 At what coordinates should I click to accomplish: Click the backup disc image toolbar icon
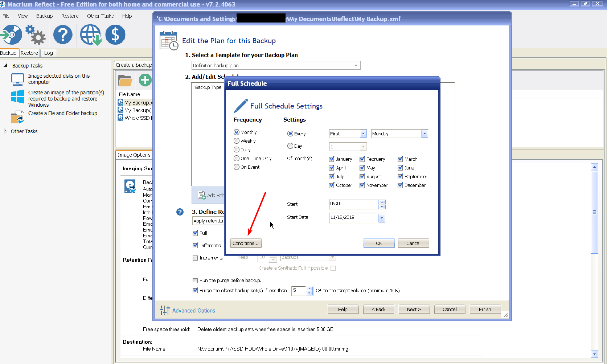click(x=12, y=35)
